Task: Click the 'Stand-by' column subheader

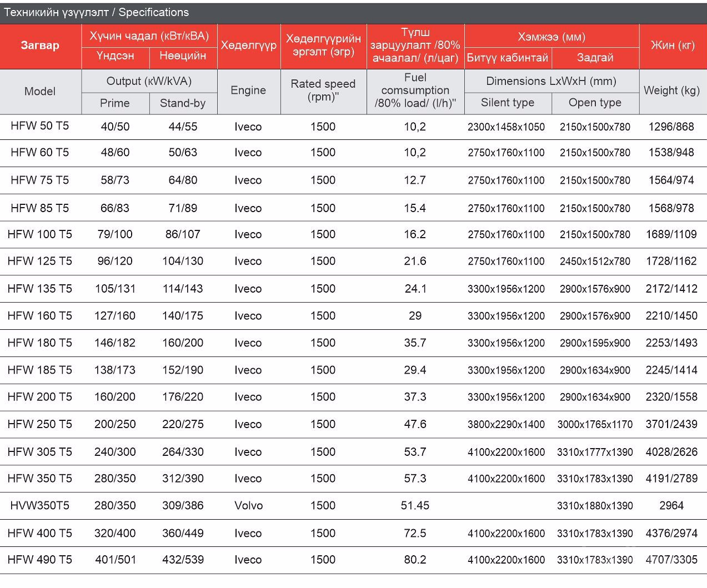Action: coord(183,103)
